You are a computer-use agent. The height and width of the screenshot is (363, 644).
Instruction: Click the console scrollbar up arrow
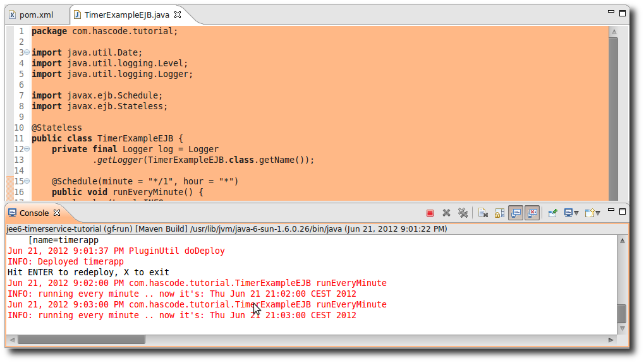623,241
